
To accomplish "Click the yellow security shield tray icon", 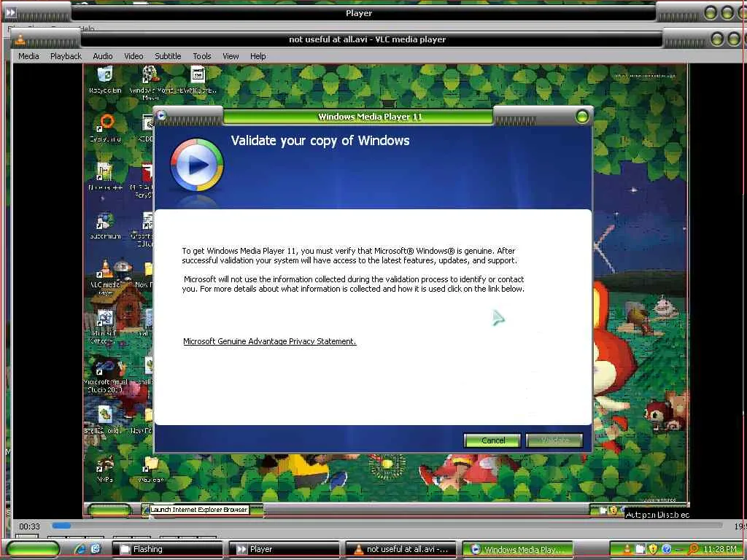I will (x=653, y=548).
